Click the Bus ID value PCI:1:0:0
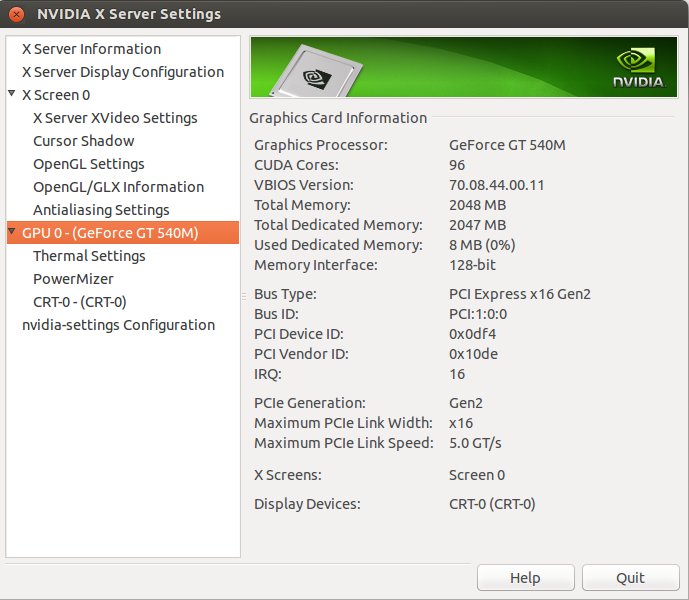Image resolution: width=689 pixels, height=600 pixels. point(478,314)
